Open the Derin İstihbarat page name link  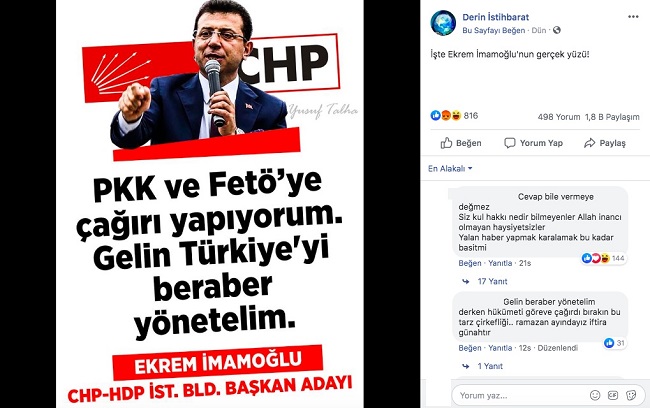(495, 17)
